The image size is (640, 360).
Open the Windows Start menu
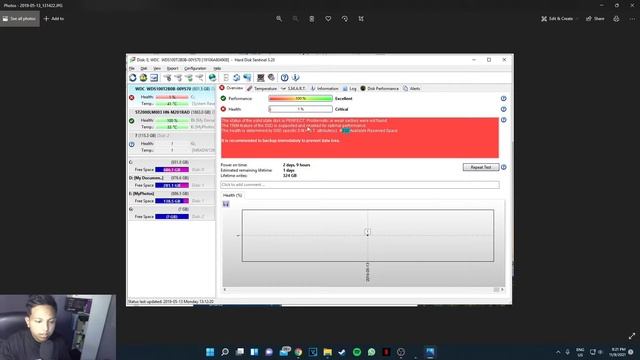pos(210,352)
